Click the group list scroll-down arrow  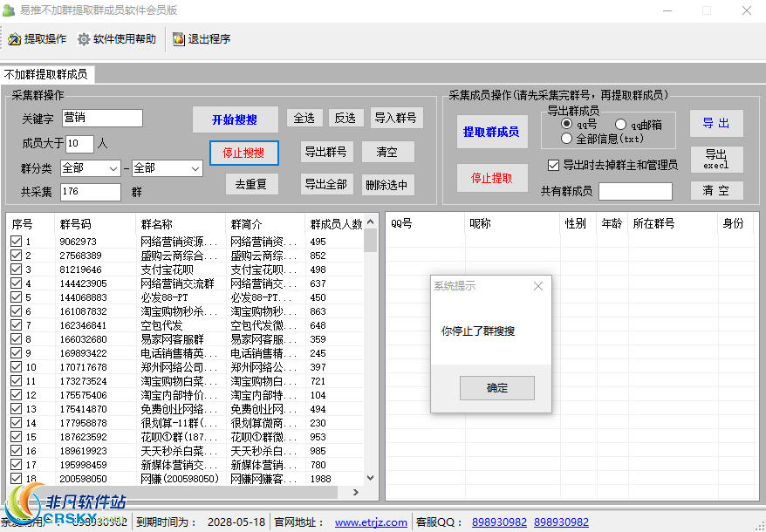point(370,478)
